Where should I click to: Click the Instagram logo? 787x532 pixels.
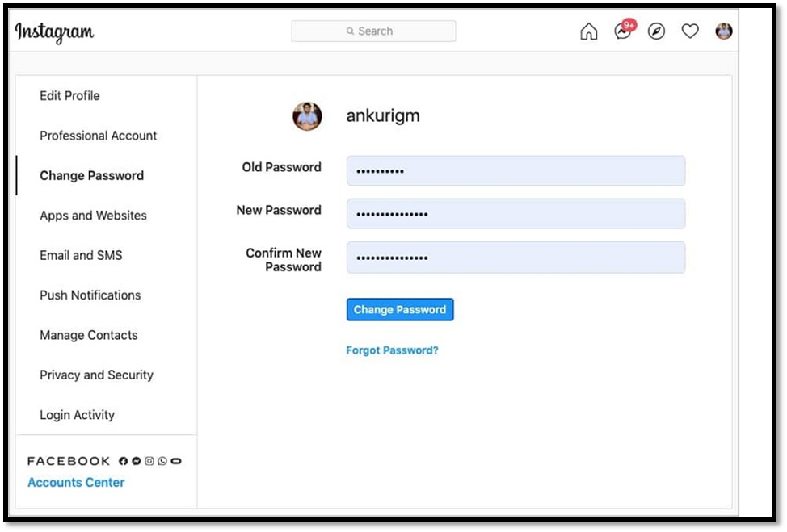(x=54, y=31)
